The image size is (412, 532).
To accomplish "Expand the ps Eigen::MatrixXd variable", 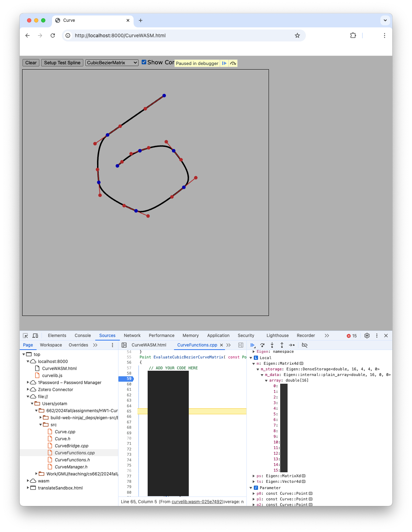I will (253, 476).
